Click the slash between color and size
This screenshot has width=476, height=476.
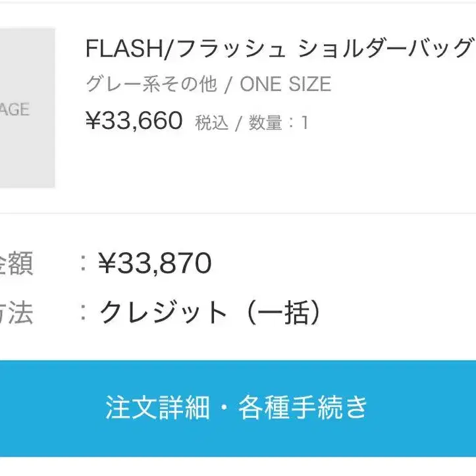pos(228,84)
